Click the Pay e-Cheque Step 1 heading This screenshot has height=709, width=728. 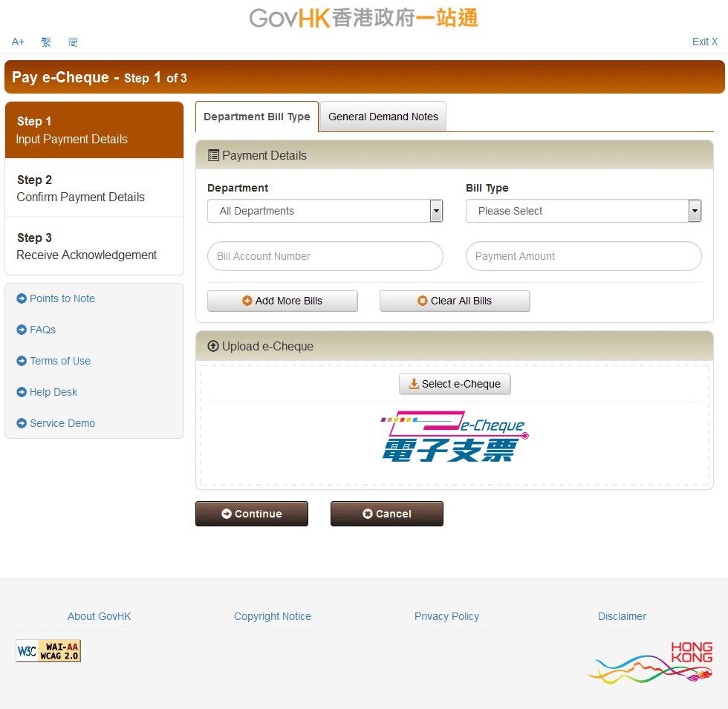coord(100,77)
